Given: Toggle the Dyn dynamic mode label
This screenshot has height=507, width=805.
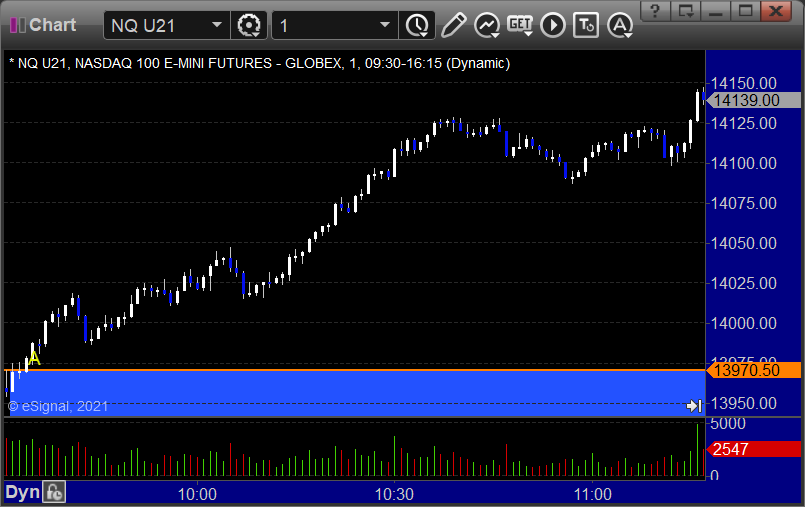Looking at the screenshot, I should pyautogui.click(x=22, y=493).
